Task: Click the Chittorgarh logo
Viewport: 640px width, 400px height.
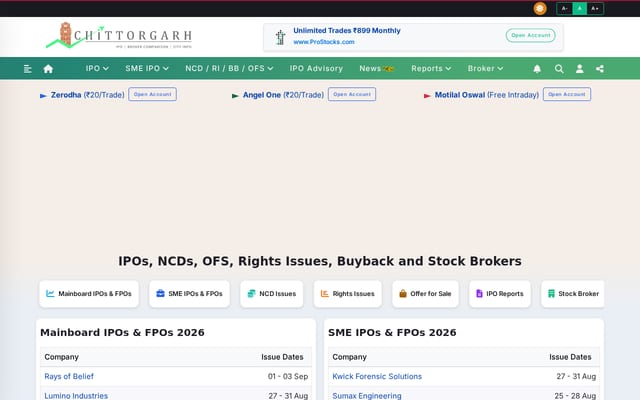Action: (x=119, y=36)
